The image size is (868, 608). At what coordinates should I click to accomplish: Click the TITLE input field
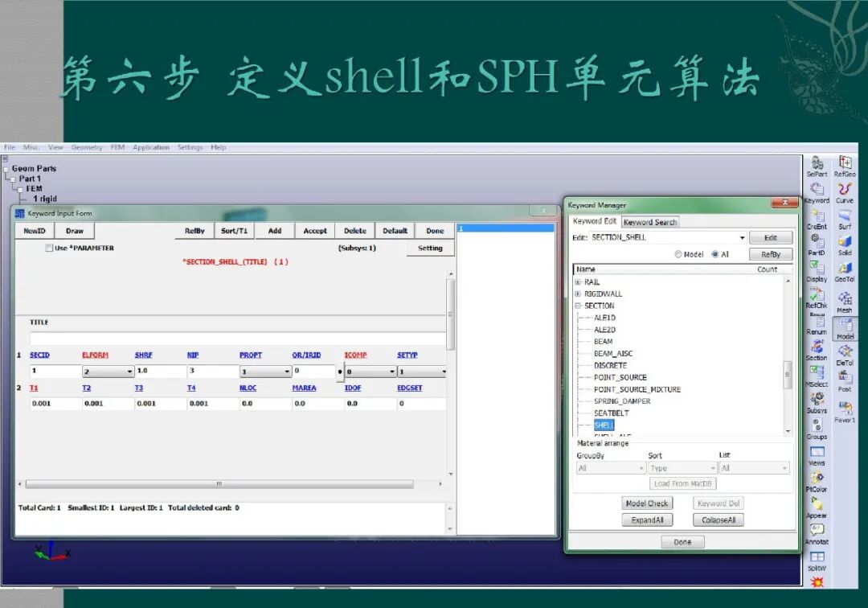pos(238,338)
